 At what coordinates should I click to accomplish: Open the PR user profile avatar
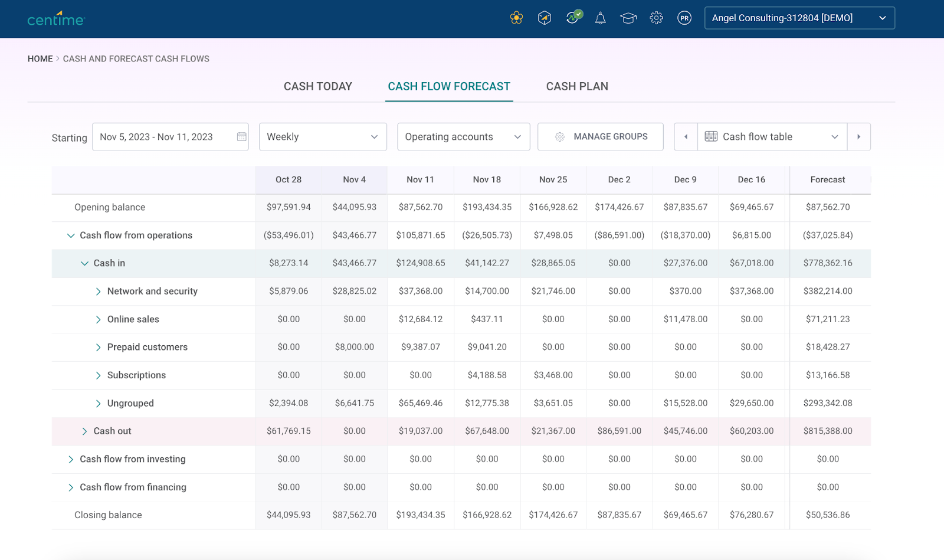(x=684, y=18)
